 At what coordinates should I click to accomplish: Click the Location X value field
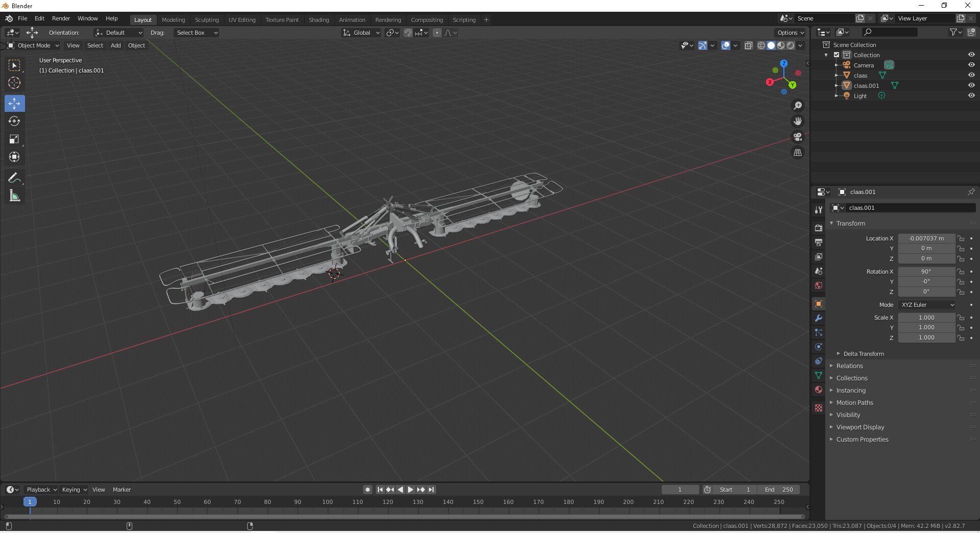[x=926, y=238]
